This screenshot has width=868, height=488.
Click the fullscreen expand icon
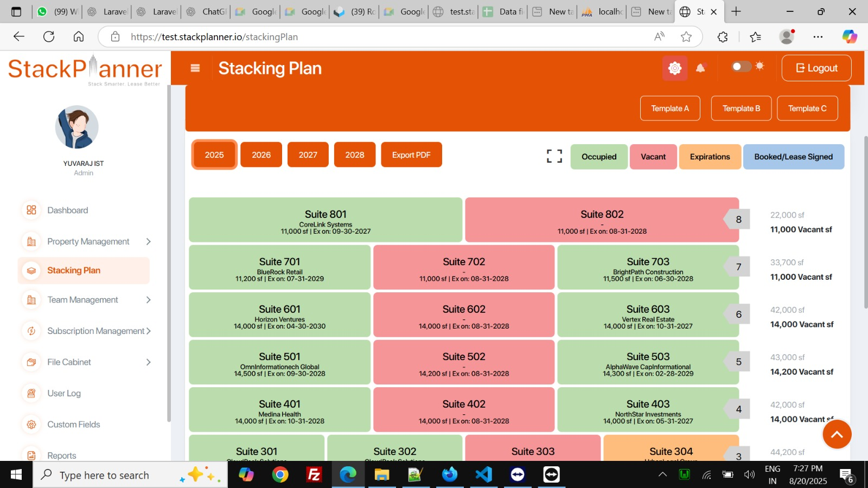[x=554, y=156]
